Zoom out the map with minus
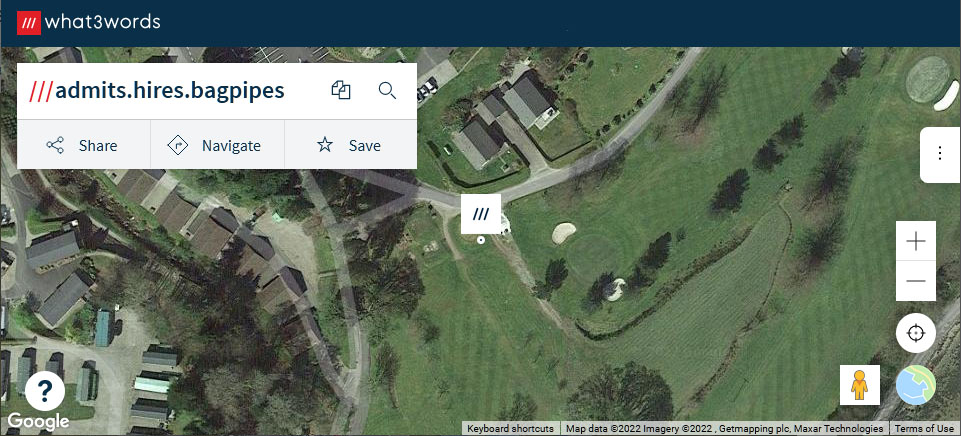The width and height of the screenshot is (961, 436). click(916, 281)
